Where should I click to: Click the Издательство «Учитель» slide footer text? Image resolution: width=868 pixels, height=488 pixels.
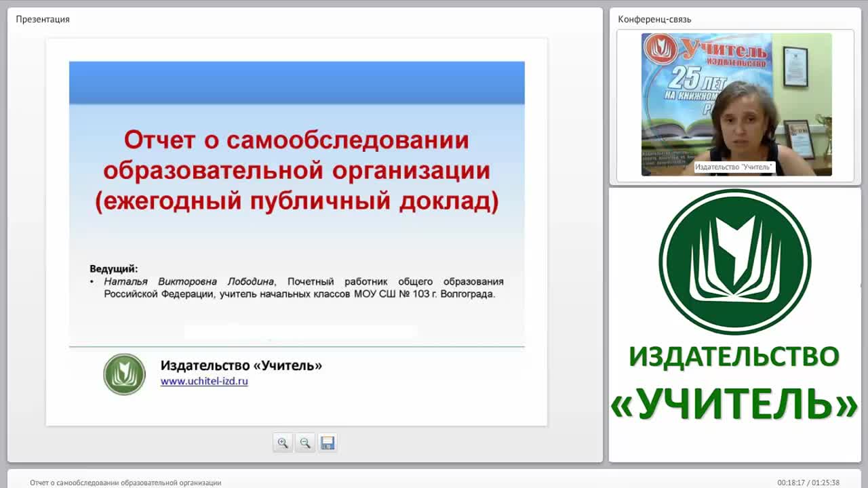241,365
